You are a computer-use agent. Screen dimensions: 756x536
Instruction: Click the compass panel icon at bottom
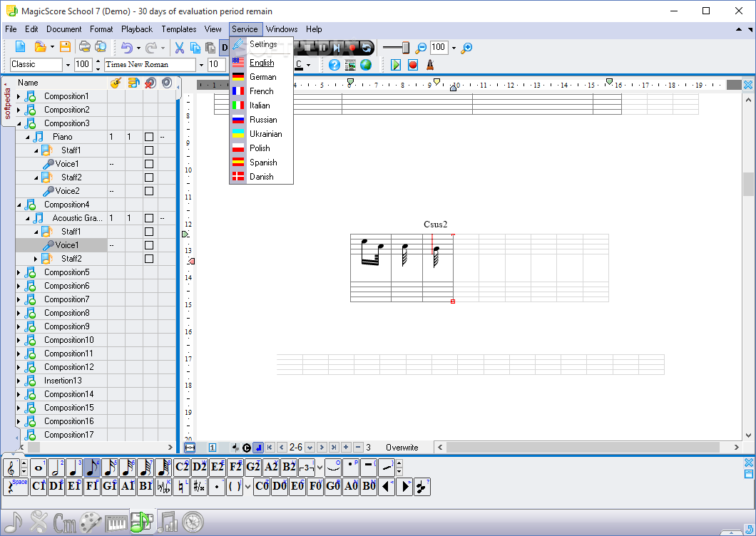tap(193, 522)
